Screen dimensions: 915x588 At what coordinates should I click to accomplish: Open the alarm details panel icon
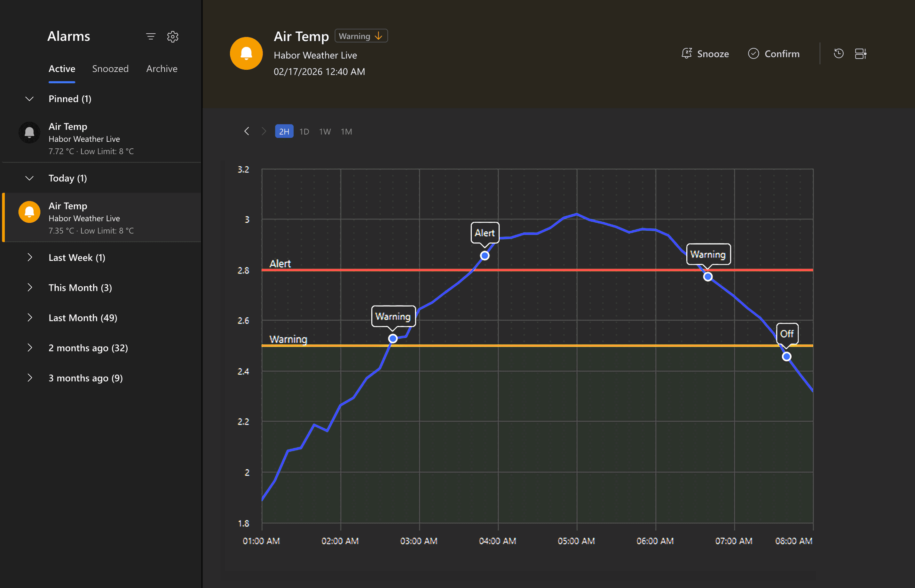coord(860,53)
